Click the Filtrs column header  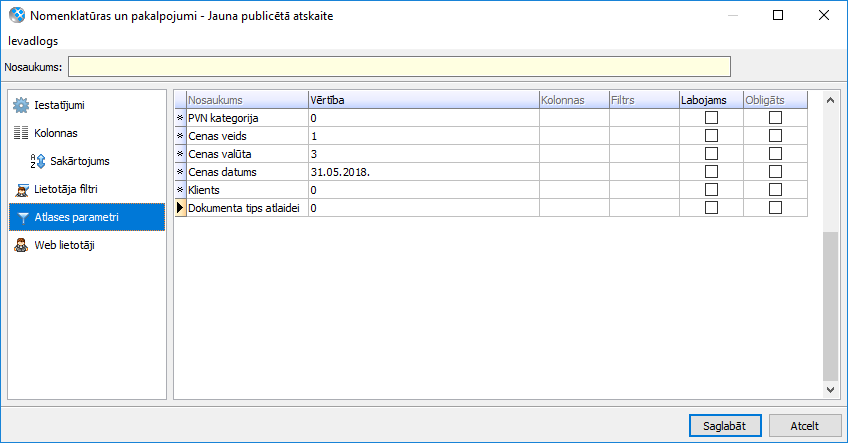click(x=644, y=100)
